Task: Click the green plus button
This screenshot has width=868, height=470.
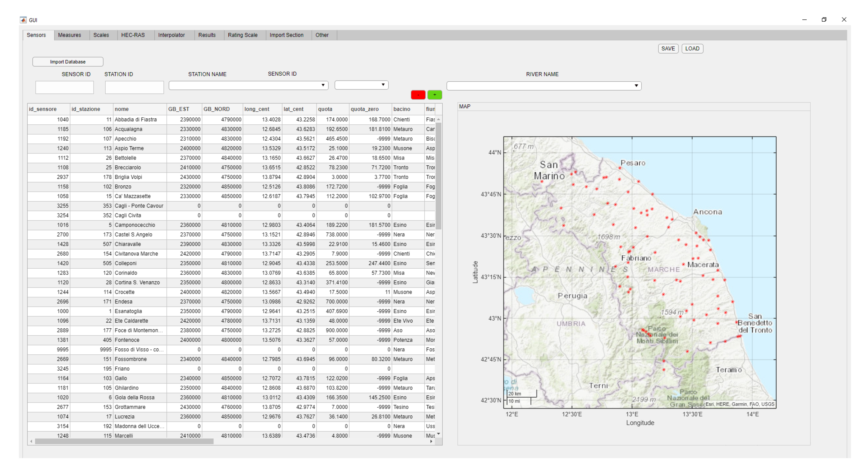Action: click(x=434, y=95)
